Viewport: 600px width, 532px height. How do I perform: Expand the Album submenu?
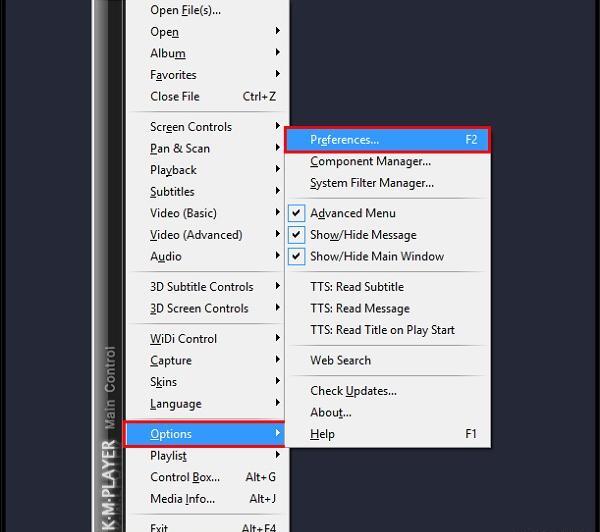[x=207, y=53]
